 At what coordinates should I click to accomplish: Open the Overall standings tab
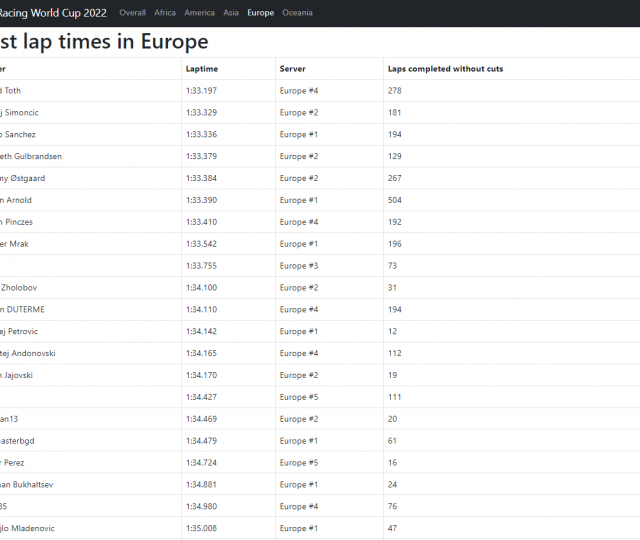pos(132,13)
